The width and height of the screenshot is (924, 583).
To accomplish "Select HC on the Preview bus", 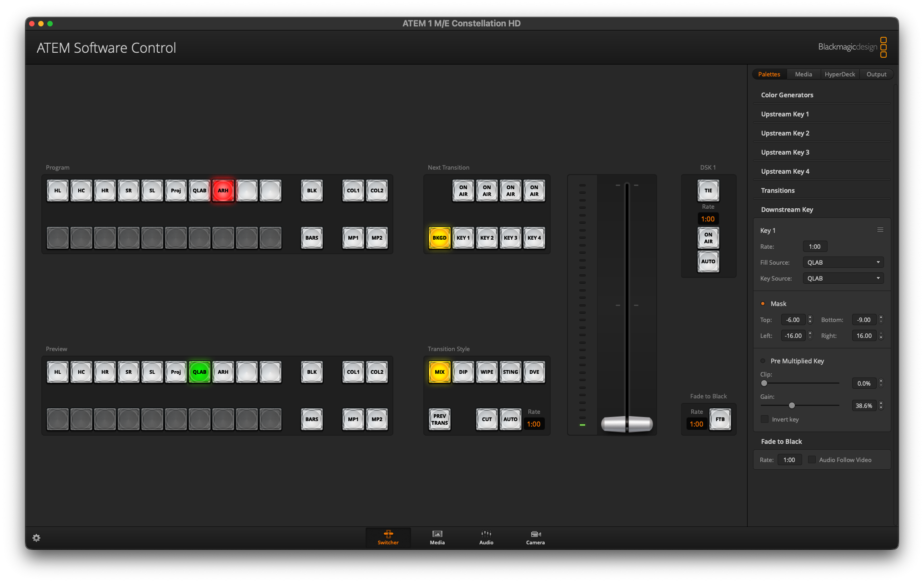I will point(81,372).
